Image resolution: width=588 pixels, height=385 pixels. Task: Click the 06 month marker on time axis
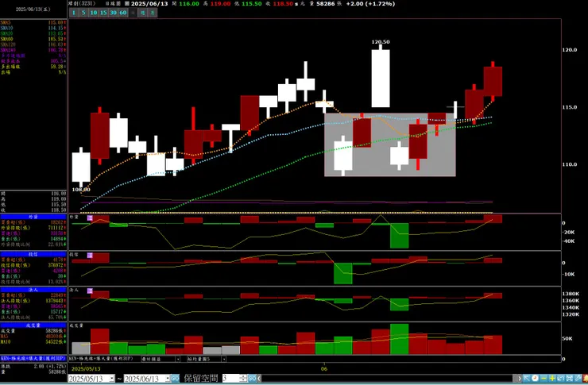tap(324, 369)
